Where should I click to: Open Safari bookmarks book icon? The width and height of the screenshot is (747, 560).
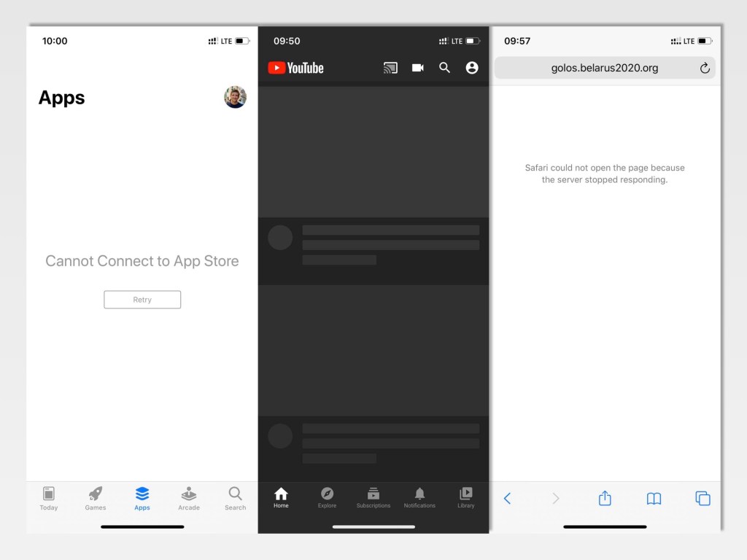654,499
